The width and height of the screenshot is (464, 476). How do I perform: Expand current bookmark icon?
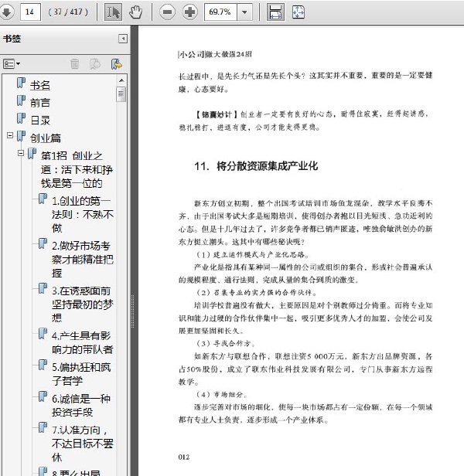point(117,63)
